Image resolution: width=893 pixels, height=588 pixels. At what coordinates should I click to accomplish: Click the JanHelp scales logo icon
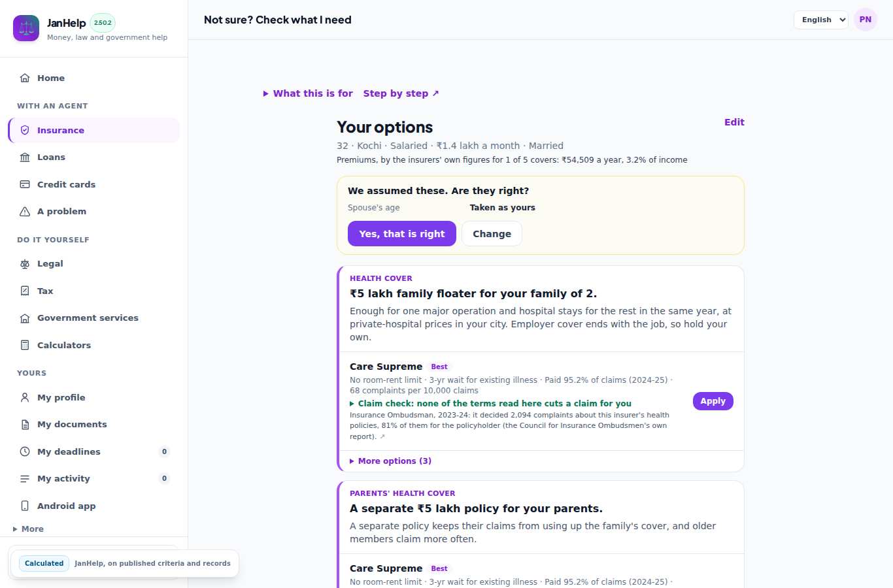[26, 28]
